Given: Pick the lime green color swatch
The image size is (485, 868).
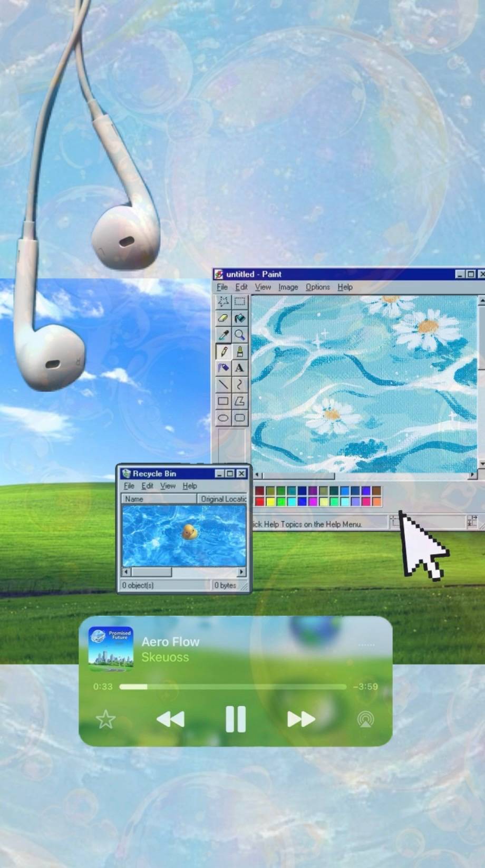Looking at the screenshot, I should pos(280,501).
